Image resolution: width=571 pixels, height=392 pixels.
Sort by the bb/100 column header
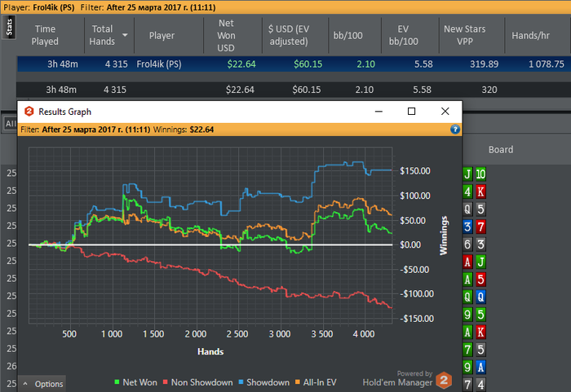pyautogui.click(x=347, y=35)
